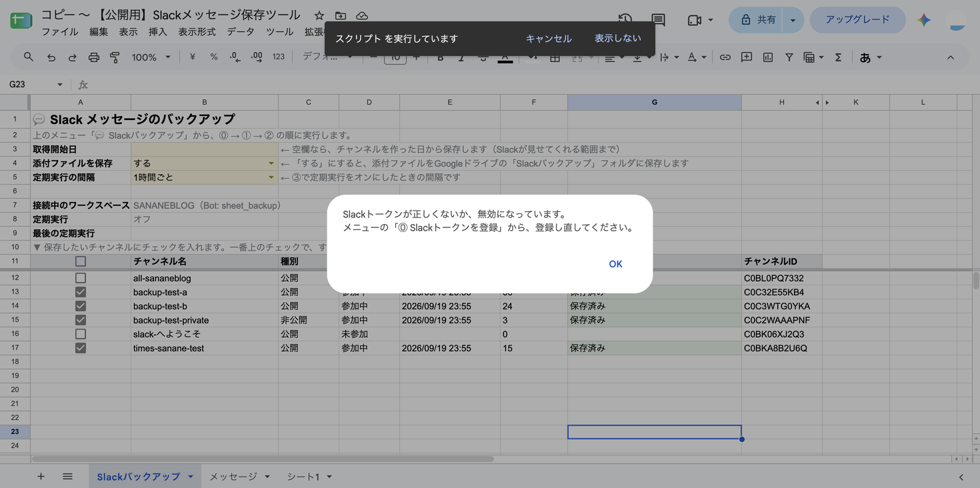Open the メッセージ sheet tab menu arrow
Screen dimensions: 980x488
pos(267,477)
